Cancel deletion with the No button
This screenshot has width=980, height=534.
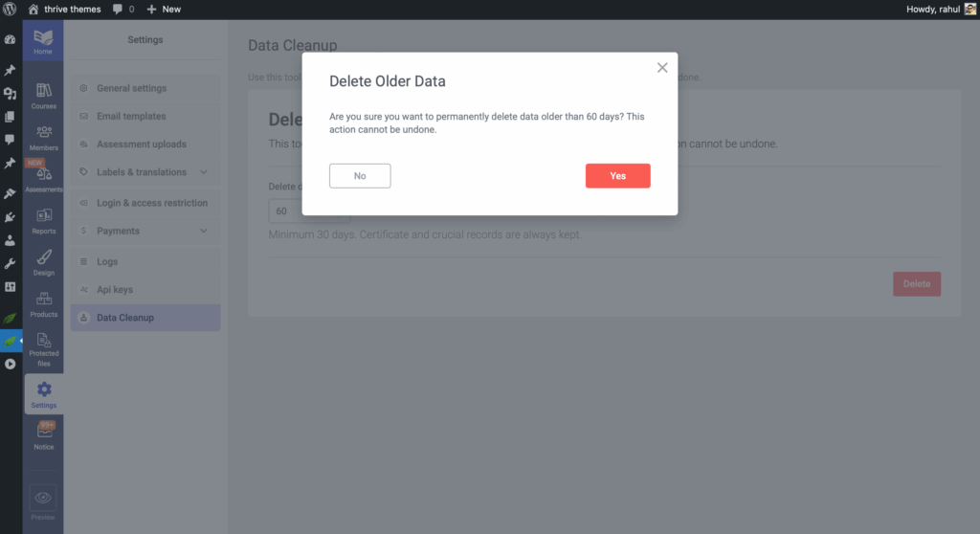[x=360, y=176]
